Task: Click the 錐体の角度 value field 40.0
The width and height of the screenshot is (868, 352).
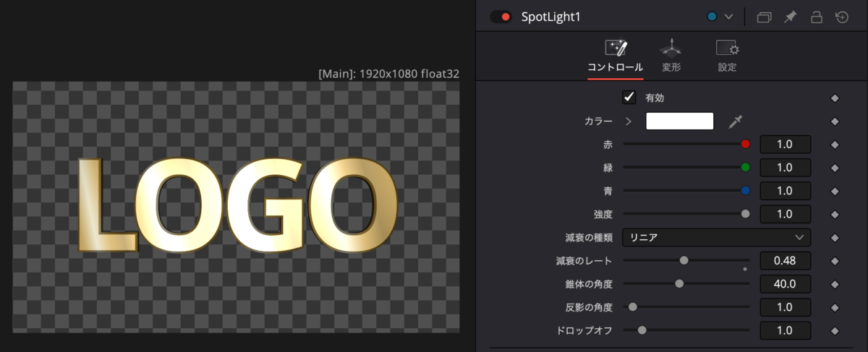Action: (x=786, y=283)
